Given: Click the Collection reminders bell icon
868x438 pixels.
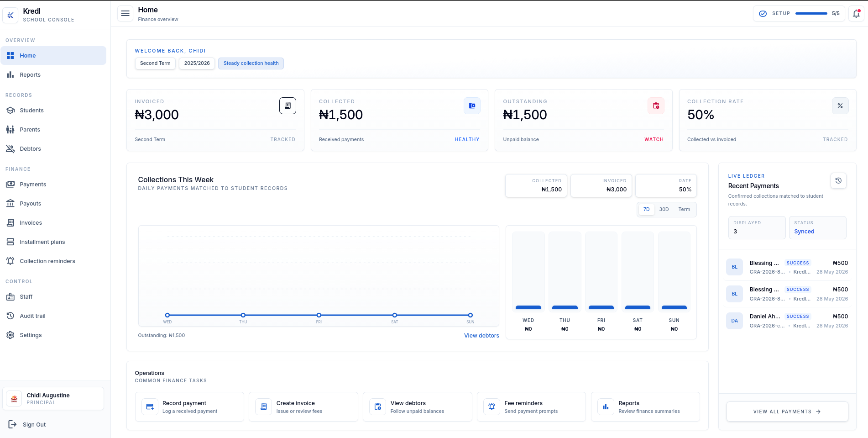Looking at the screenshot, I should click(10, 261).
